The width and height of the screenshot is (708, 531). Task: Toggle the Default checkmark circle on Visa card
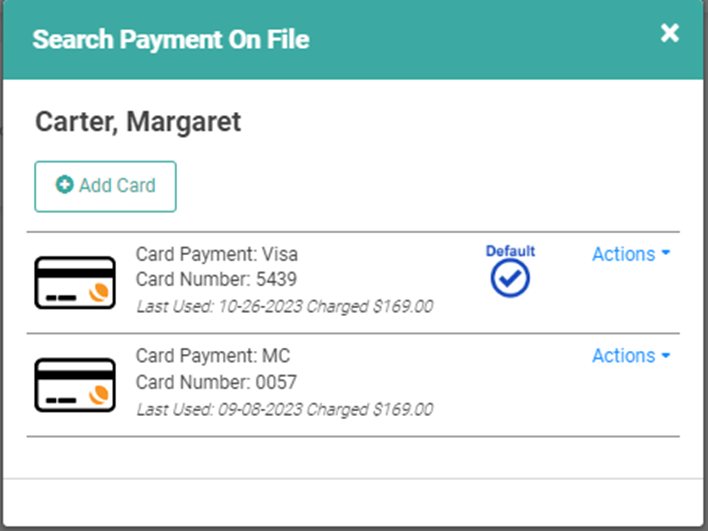510,279
